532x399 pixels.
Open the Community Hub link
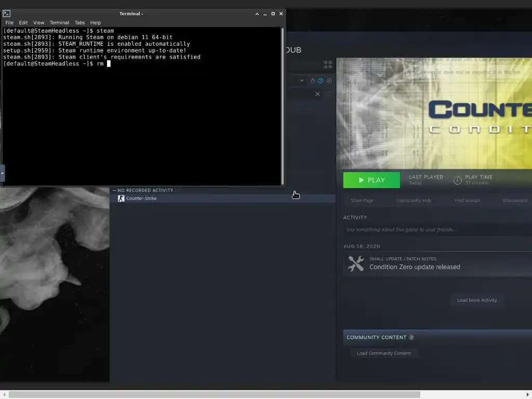pyautogui.click(x=414, y=201)
